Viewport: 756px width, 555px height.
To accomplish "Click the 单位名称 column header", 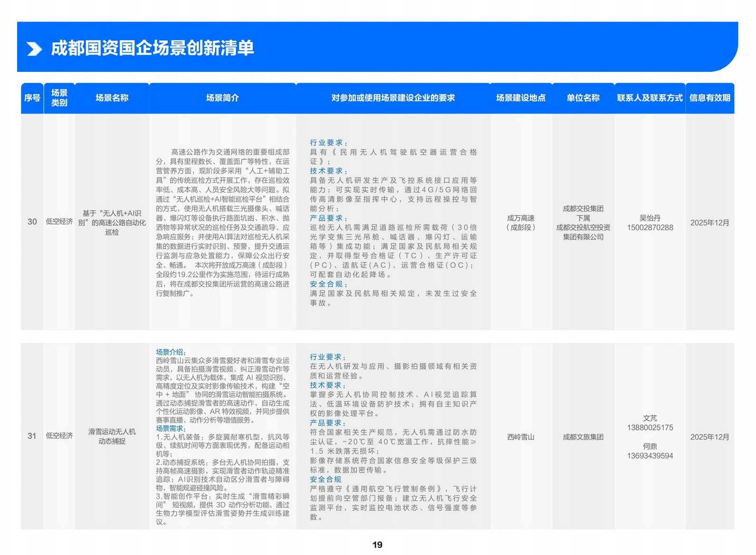I will tap(583, 98).
